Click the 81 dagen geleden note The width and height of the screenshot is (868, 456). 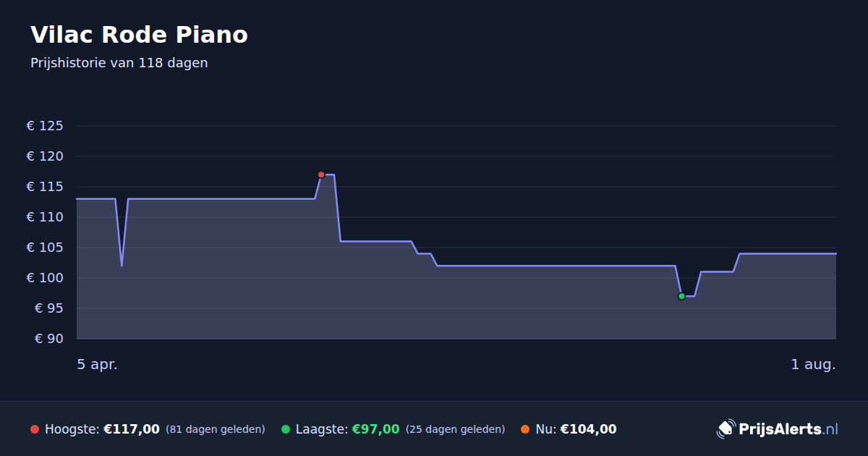pyautogui.click(x=216, y=429)
